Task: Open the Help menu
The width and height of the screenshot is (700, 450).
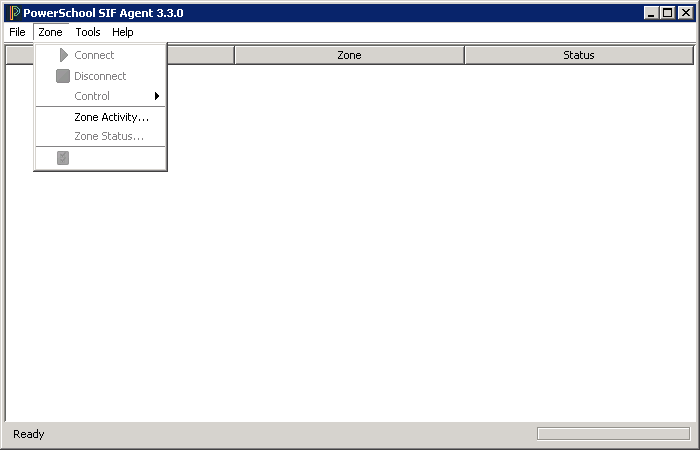Action: [123, 32]
